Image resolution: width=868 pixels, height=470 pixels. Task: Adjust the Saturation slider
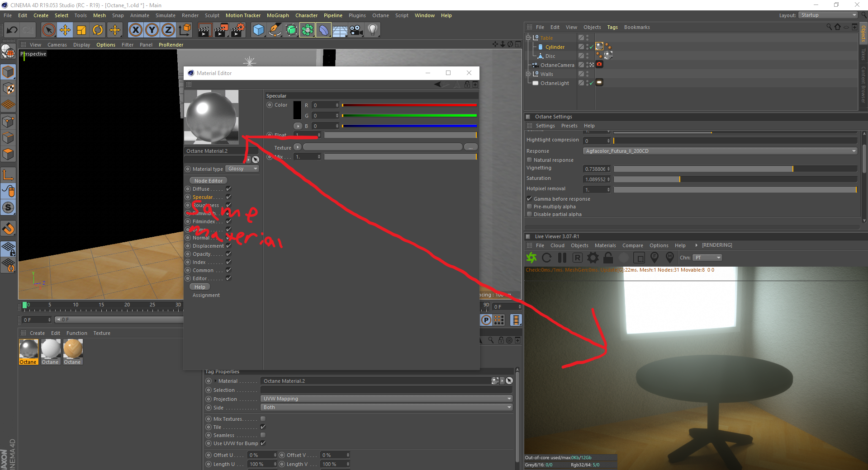pyautogui.click(x=735, y=179)
